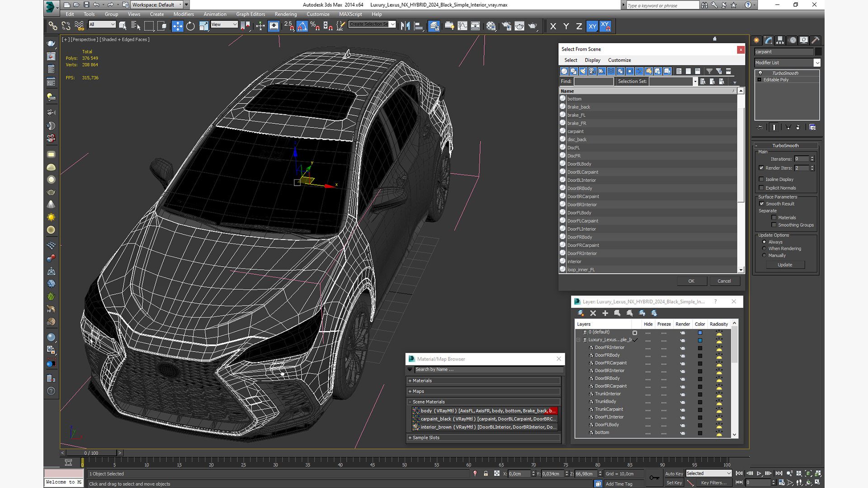Open the Key Filters button
This screenshot has height=488, width=868.
(714, 483)
